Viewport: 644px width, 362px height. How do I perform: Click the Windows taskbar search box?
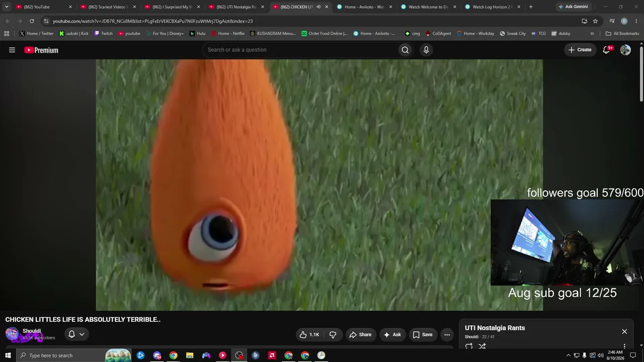click(x=74, y=355)
